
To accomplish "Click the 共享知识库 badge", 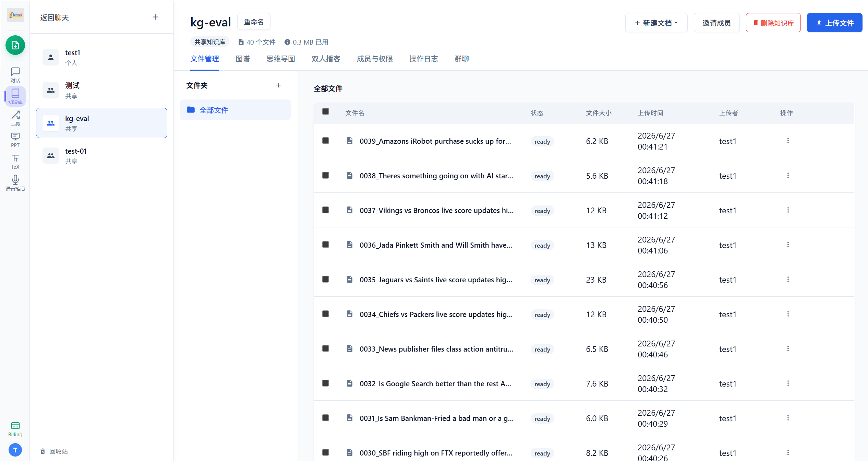I will pos(210,42).
